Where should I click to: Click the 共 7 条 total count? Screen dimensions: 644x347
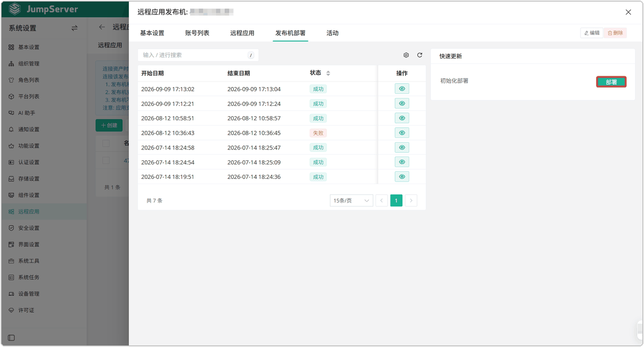click(154, 200)
